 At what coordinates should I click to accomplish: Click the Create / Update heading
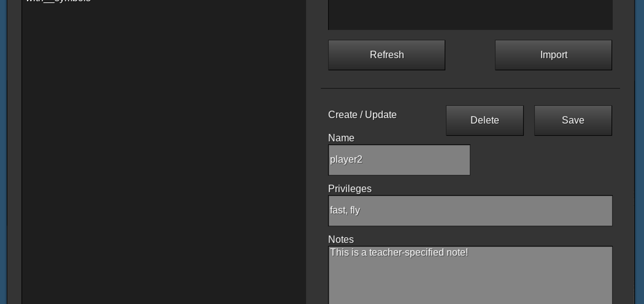click(x=362, y=115)
